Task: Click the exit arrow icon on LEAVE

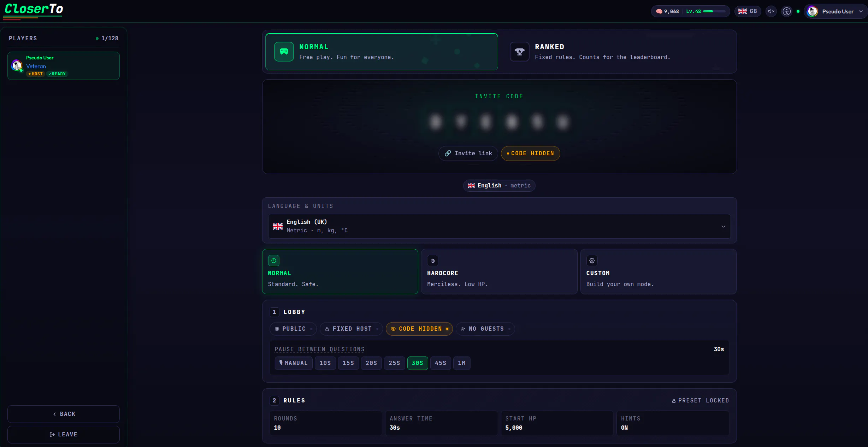Action: point(52,435)
